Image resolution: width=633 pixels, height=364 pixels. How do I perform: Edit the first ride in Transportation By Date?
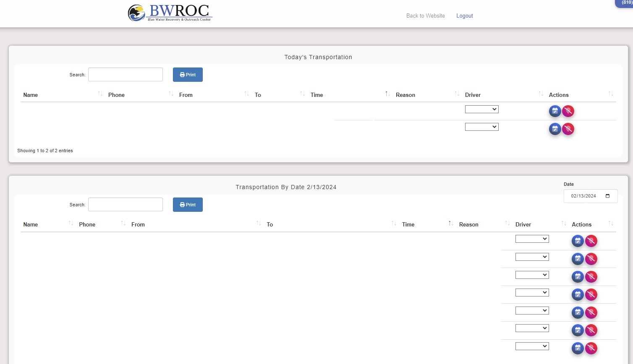(x=578, y=241)
